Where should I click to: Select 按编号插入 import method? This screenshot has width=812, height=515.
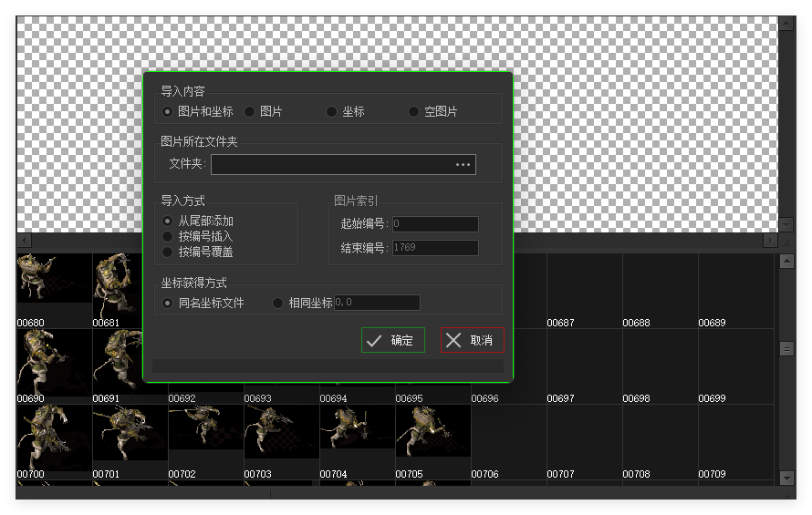pyautogui.click(x=197, y=237)
